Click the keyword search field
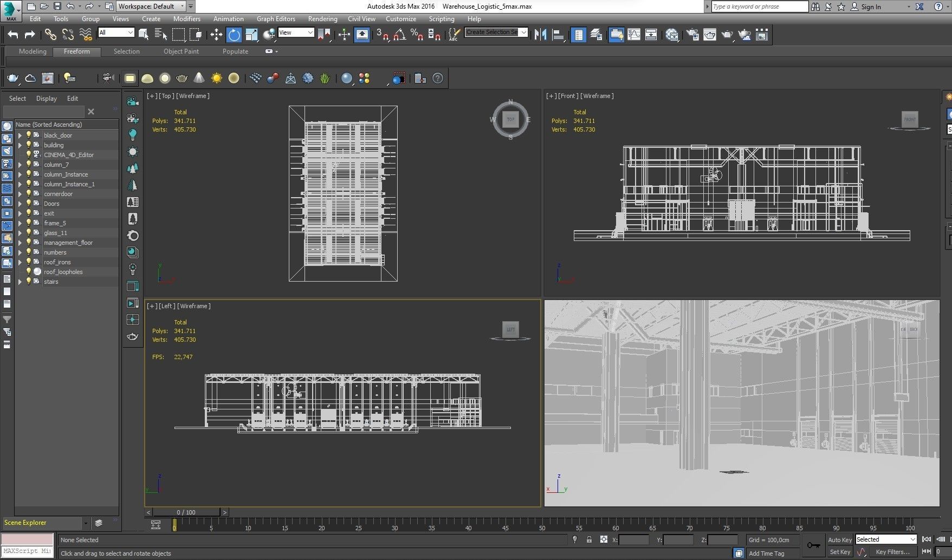This screenshot has width=952, height=560. pyautogui.click(x=759, y=6)
